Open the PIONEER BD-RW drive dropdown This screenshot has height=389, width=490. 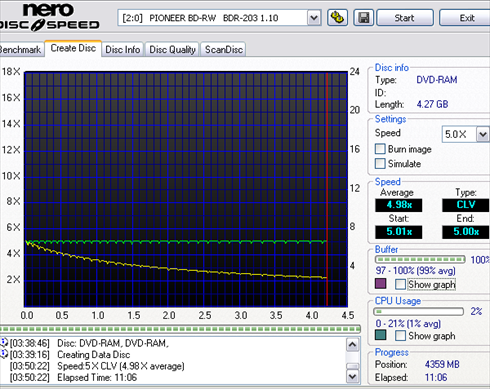(x=314, y=18)
